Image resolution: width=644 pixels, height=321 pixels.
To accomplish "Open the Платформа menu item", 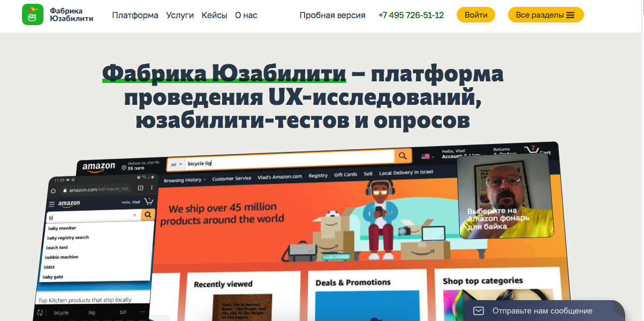I will (135, 15).
